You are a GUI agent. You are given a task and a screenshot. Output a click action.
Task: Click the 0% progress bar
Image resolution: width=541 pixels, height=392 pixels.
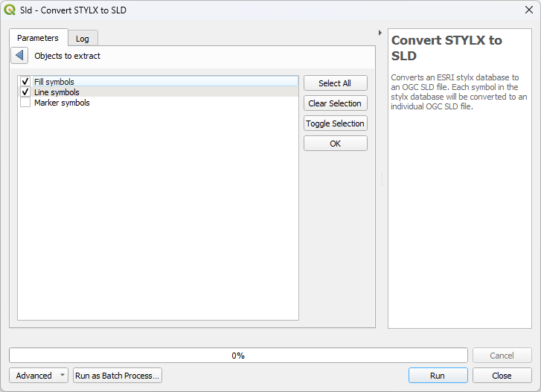[238, 355]
